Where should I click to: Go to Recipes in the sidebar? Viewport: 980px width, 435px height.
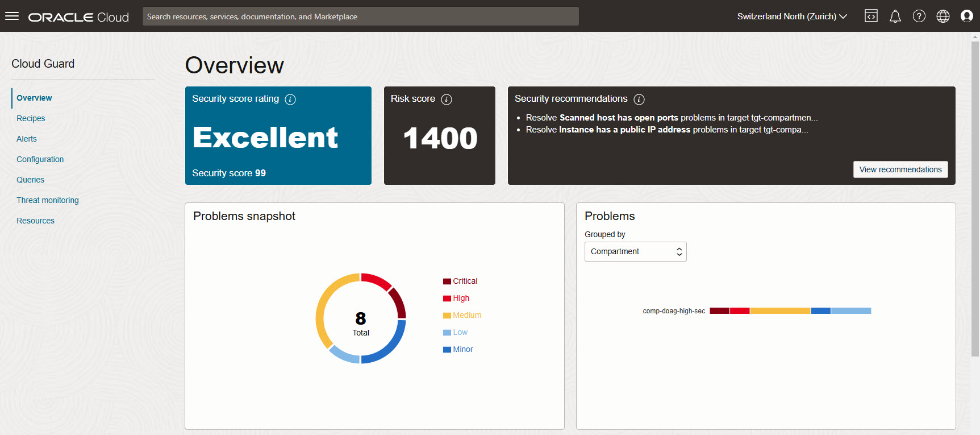coord(31,118)
